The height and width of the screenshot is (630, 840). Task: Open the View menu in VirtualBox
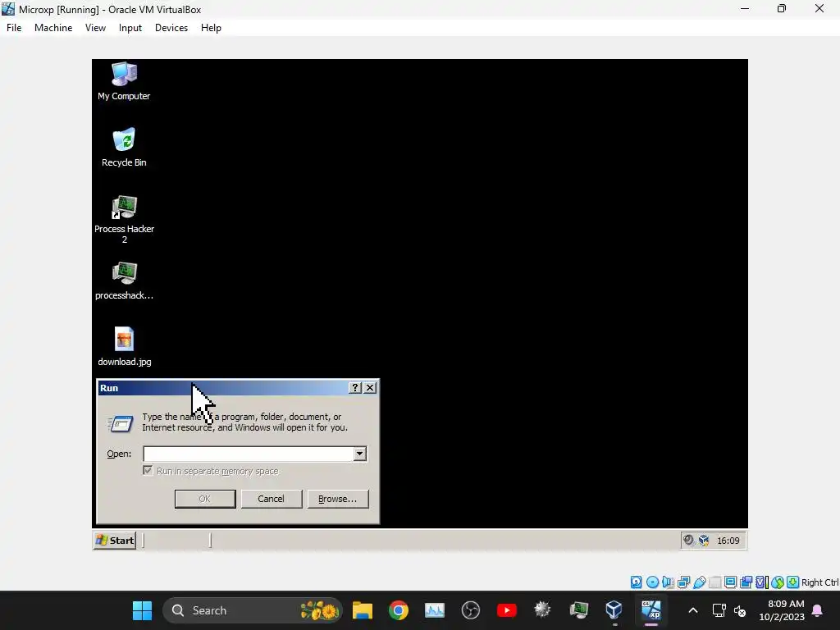coord(95,28)
